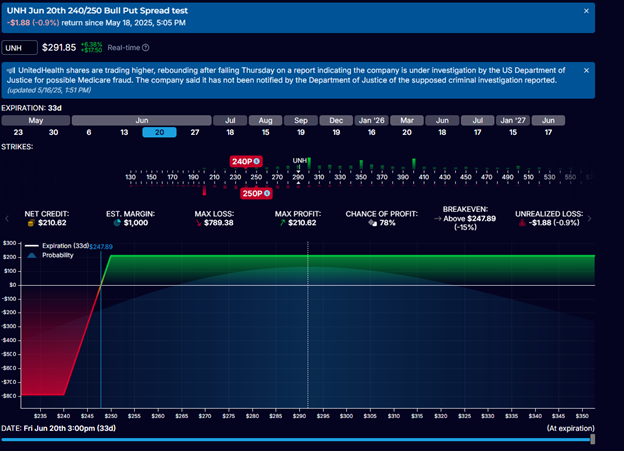
Task: Click the Chance of Profit dice icon
Action: 372,223
